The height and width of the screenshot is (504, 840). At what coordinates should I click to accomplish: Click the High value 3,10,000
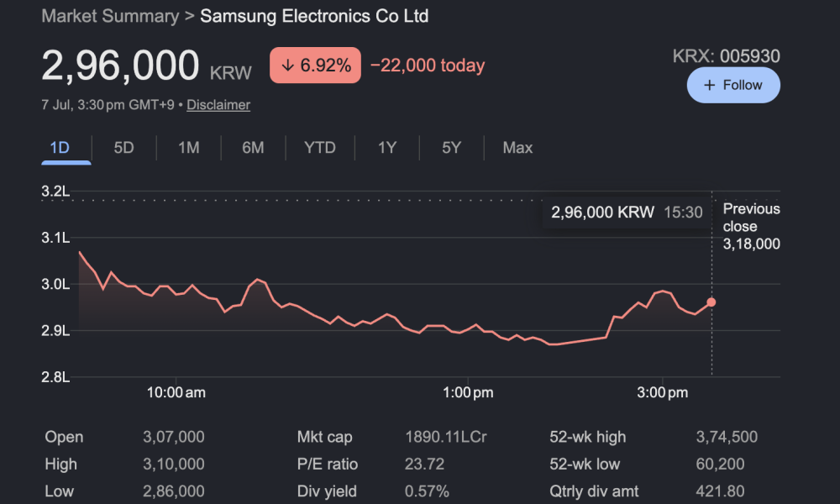click(174, 464)
